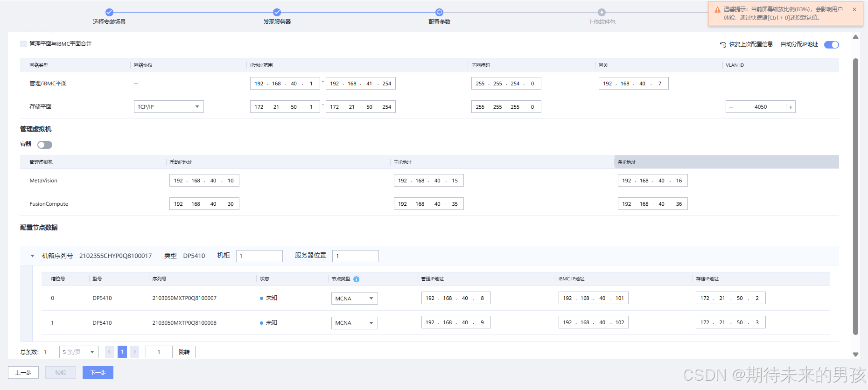Click storage plane start IP 172.21.50.1
The height and width of the screenshot is (390, 868).
tap(285, 107)
